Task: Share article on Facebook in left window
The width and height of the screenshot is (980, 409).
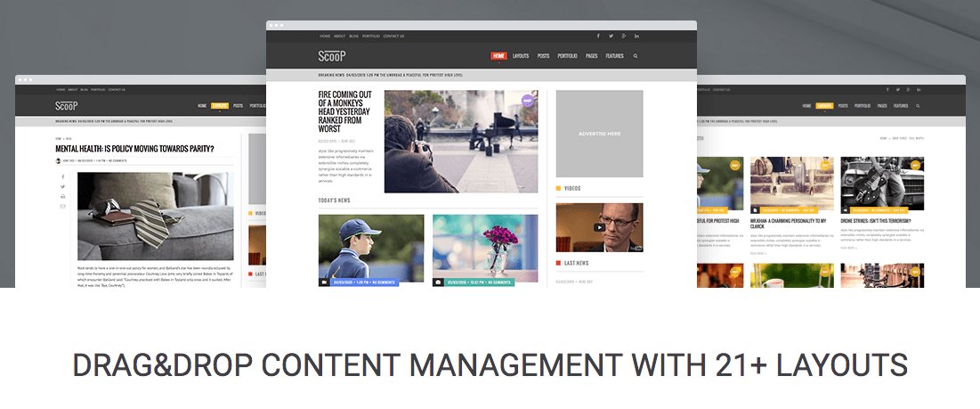Action: point(62,177)
